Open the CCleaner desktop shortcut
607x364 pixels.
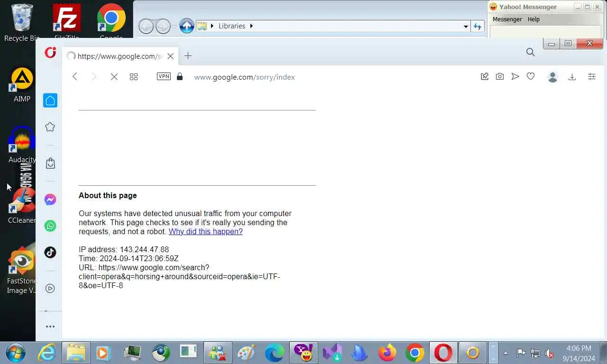(22, 206)
